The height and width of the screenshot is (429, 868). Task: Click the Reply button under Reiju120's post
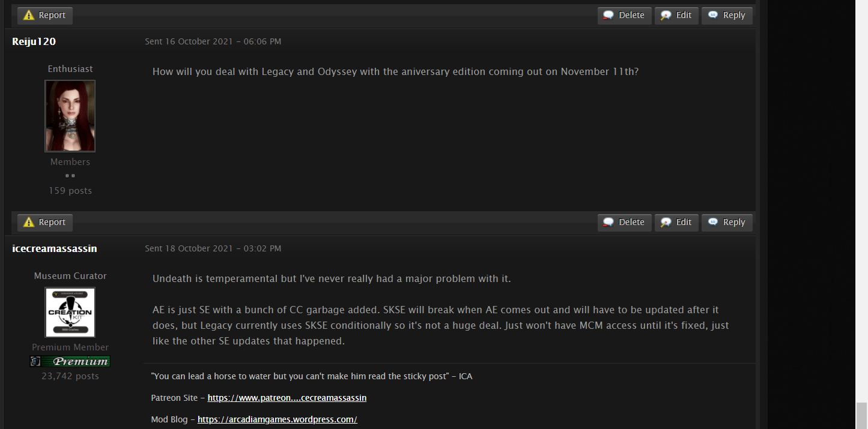[727, 223]
